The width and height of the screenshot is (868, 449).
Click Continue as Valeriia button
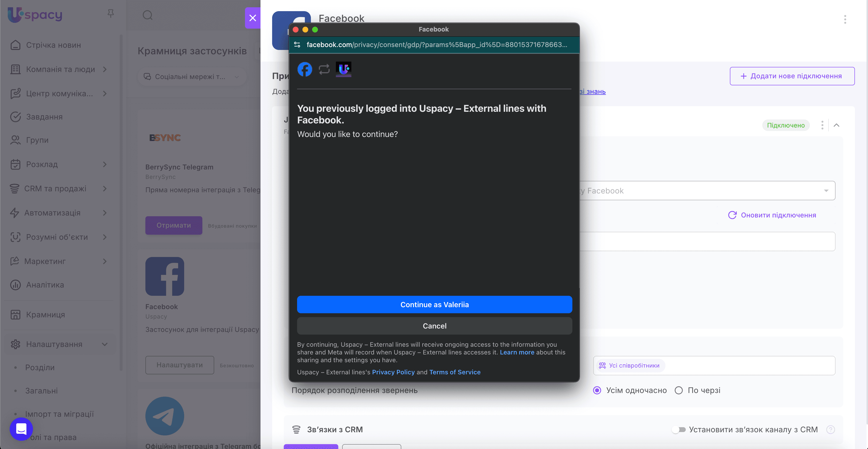(434, 305)
